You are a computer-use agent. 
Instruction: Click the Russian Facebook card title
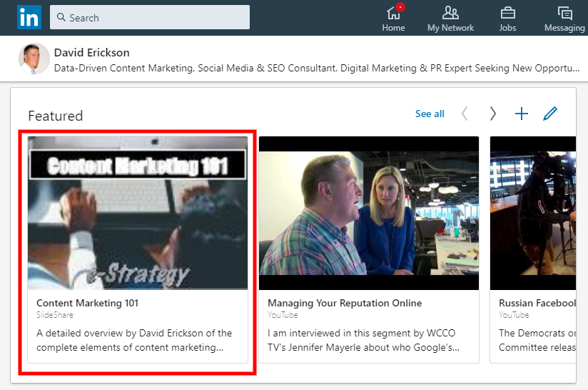(537, 303)
